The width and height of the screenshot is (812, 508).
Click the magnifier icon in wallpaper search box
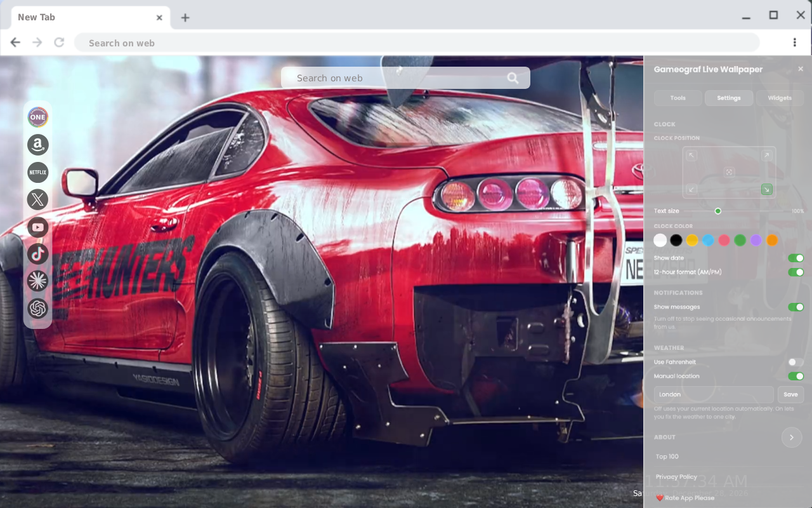(513, 78)
